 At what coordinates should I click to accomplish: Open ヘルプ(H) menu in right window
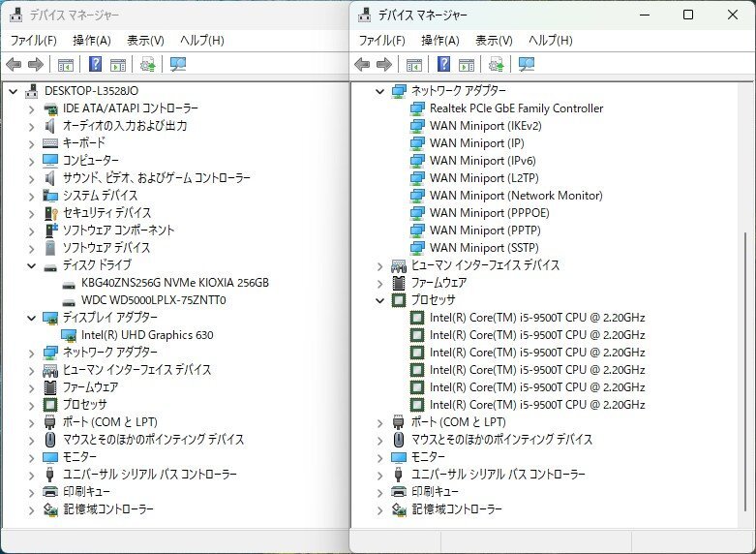coord(550,41)
